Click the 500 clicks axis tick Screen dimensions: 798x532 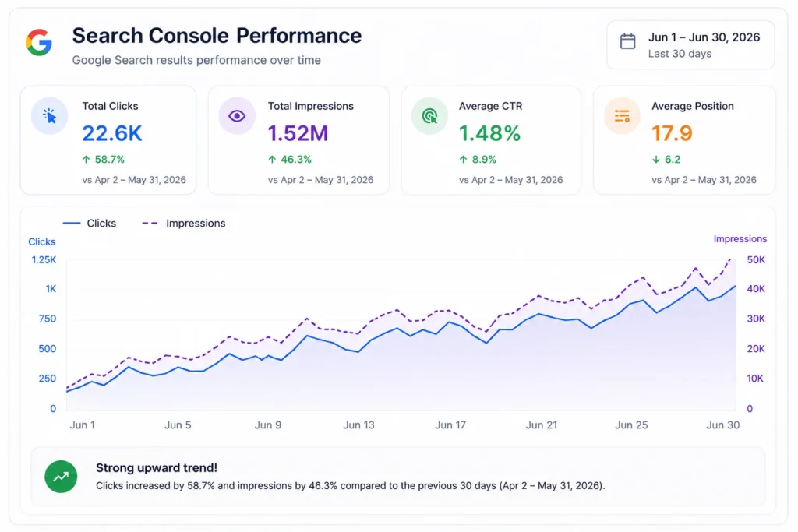(x=48, y=349)
